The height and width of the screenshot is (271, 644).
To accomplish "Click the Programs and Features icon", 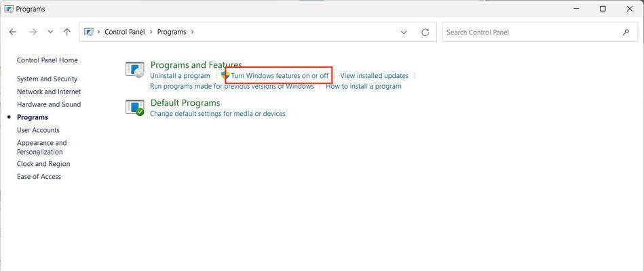I will (135, 70).
